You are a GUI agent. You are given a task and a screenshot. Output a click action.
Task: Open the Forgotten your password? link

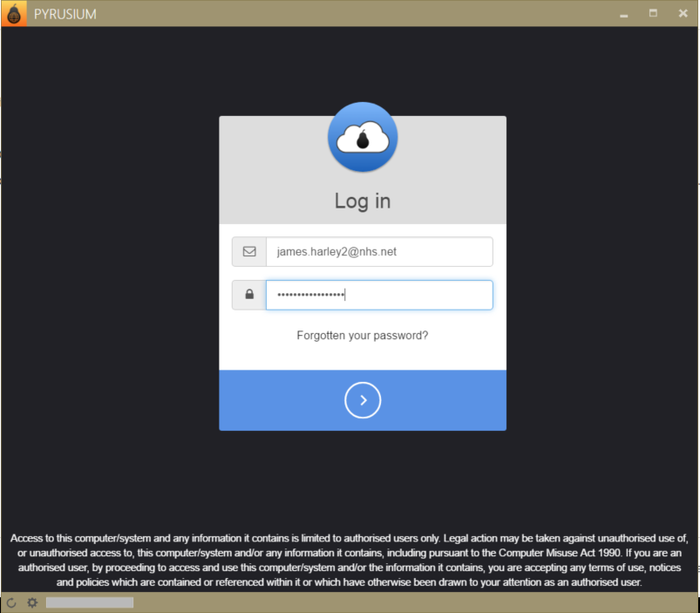point(363,336)
